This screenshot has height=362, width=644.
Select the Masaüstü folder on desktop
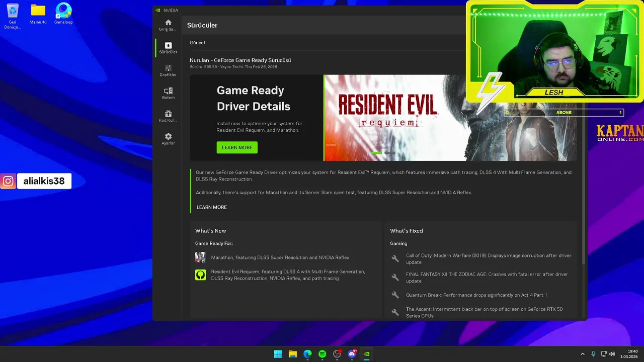pyautogui.click(x=38, y=14)
